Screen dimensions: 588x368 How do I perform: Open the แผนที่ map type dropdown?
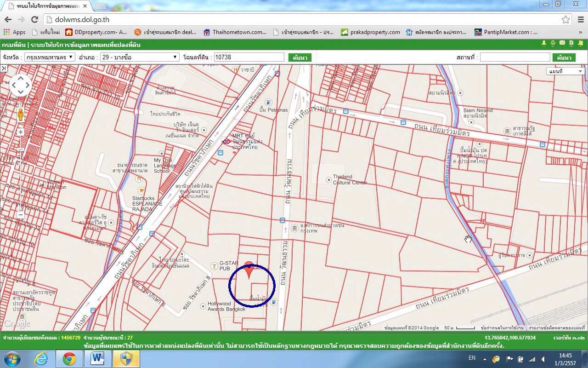[565, 71]
